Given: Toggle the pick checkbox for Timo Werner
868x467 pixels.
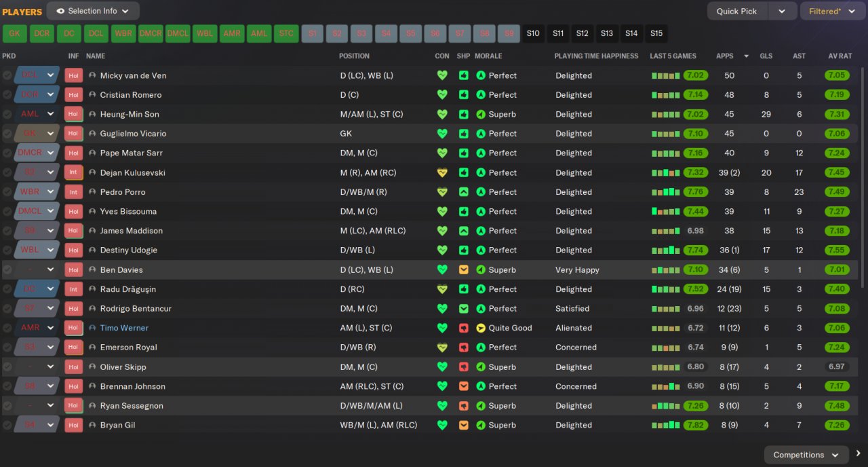Looking at the screenshot, I should (x=7, y=328).
